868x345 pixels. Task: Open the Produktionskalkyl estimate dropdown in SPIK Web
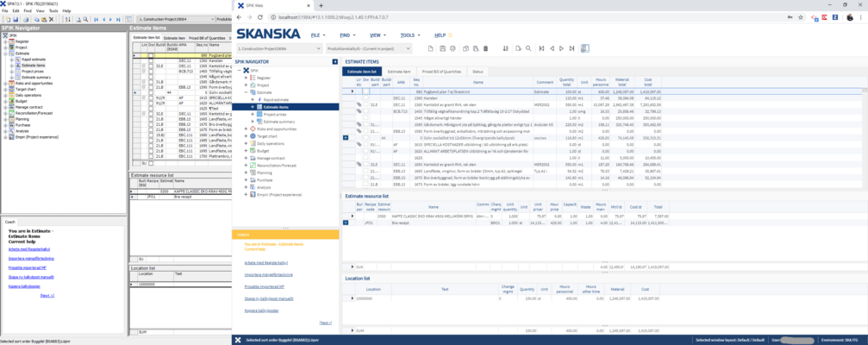[x=369, y=49]
